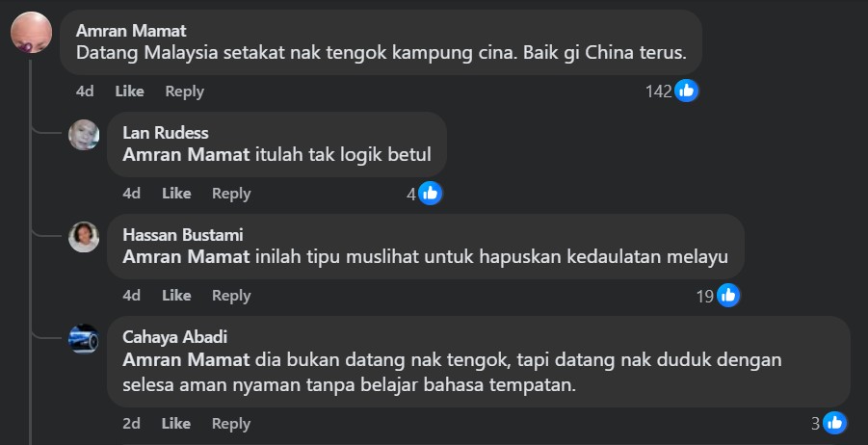Open the Amran Mamat commenter name link
This screenshot has height=445, width=868.
pyautogui.click(x=131, y=31)
